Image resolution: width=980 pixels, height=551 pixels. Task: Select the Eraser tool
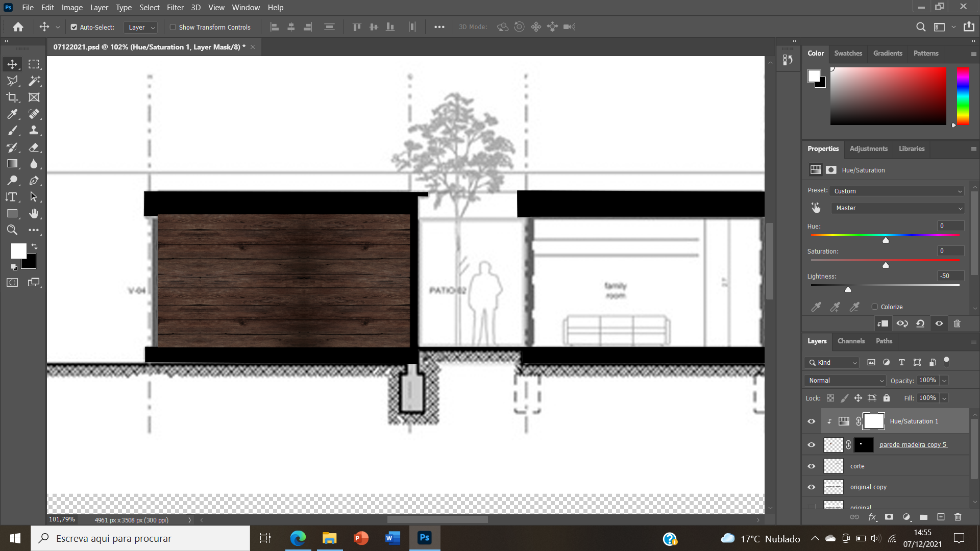[x=34, y=147]
